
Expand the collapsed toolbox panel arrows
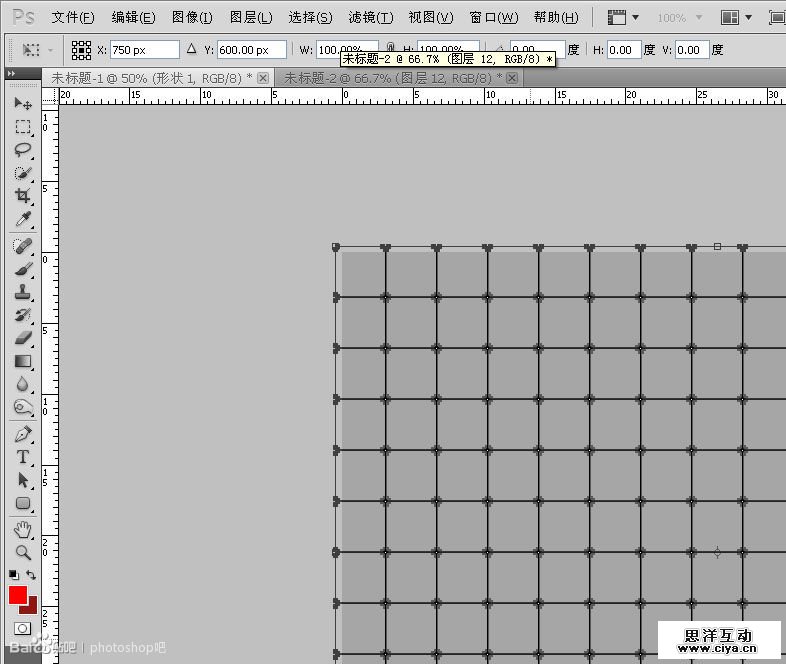click(x=11, y=74)
